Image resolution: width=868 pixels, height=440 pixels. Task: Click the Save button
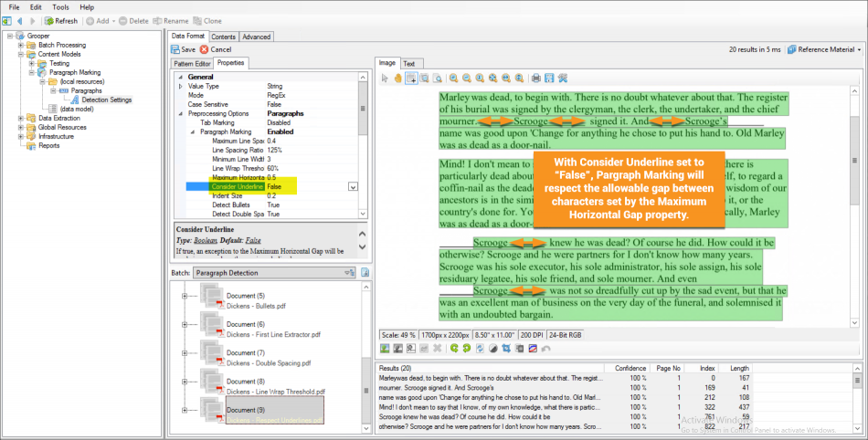click(183, 49)
